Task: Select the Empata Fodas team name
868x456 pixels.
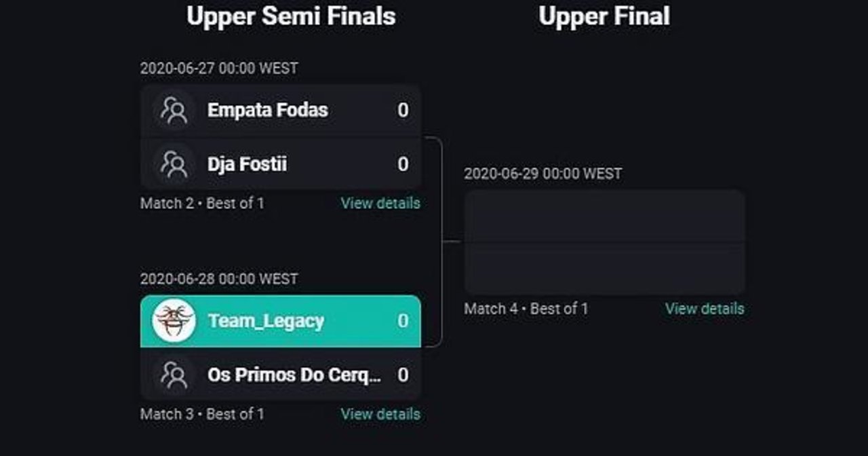Action: (x=267, y=111)
